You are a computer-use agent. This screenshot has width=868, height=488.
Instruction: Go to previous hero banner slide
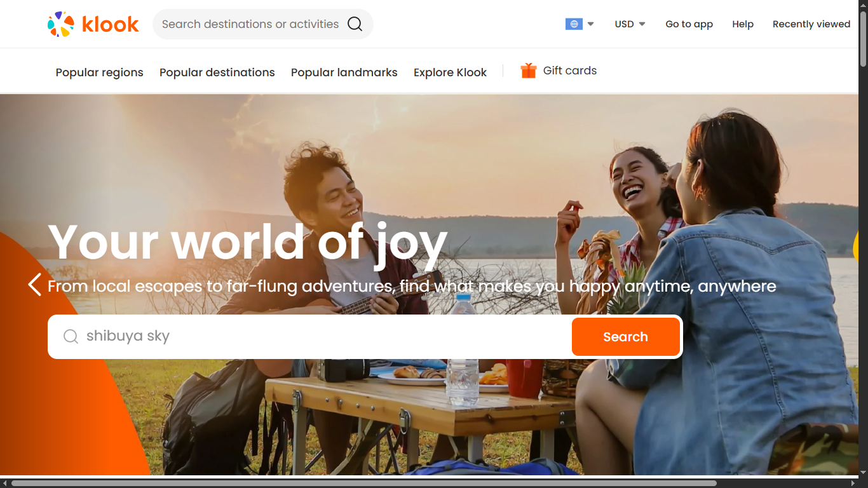(x=35, y=285)
